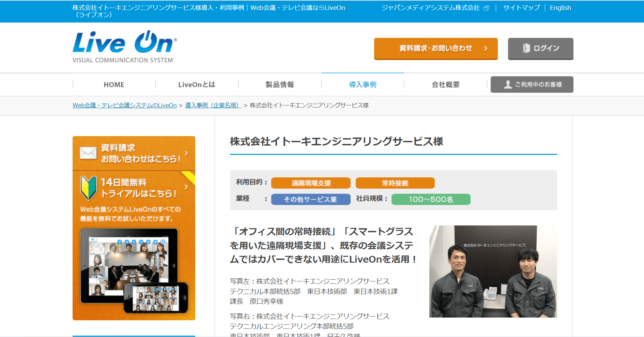This screenshot has height=337, width=644.
Task: Open the LiveOnとは menu item
Action: tap(197, 85)
